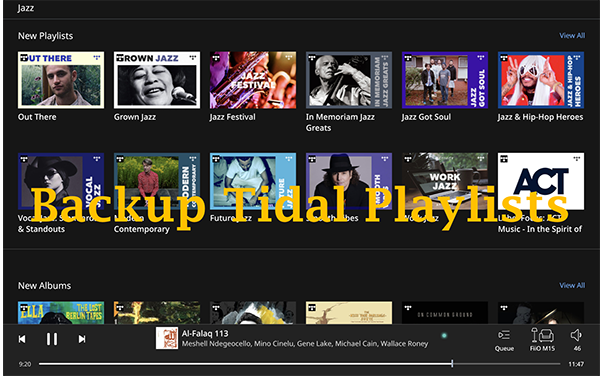Open the Future Jazz playlist cover
Viewport: 600px width, 376px height.
click(253, 181)
